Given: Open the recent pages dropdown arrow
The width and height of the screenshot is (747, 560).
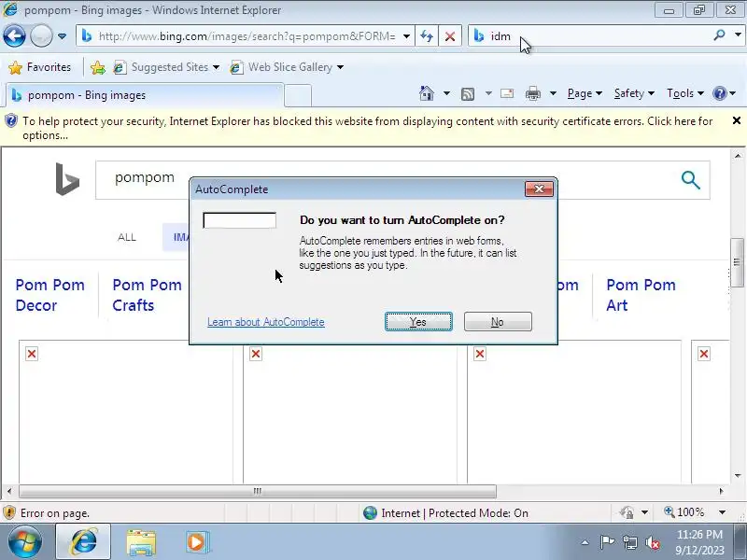Looking at the screenshot, I should pyautogui.click(x=62, y=36).
